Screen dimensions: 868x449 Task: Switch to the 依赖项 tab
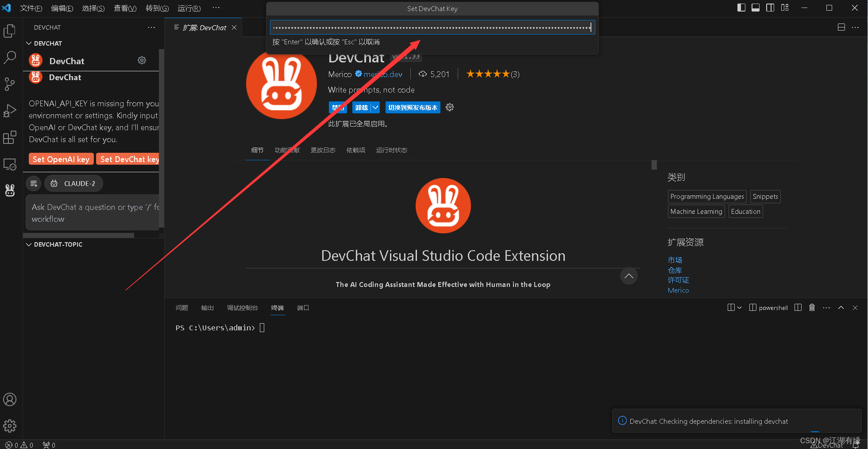pyautogui.click(x=356, y=150)
